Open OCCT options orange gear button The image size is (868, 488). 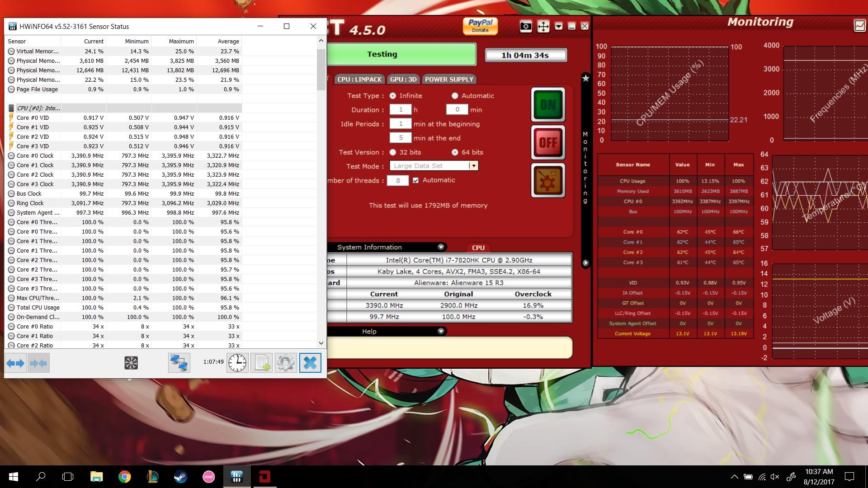[x=548, y=181]
